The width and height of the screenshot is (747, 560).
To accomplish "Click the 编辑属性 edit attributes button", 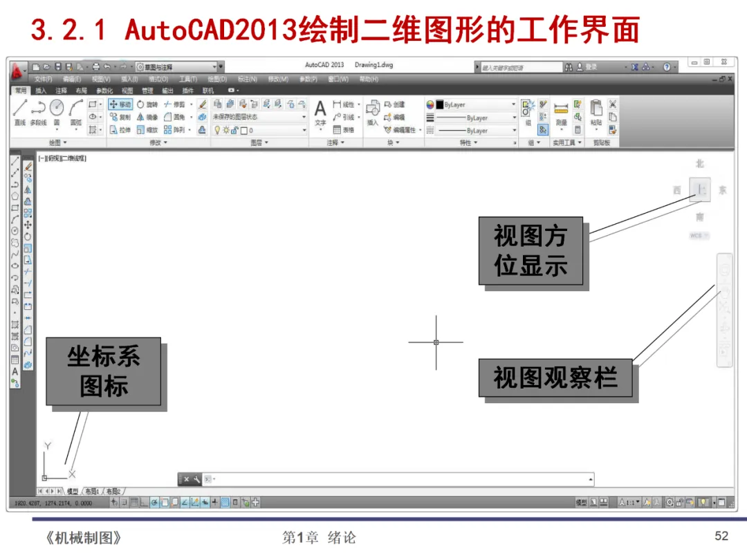I will (x=400, y=129).
